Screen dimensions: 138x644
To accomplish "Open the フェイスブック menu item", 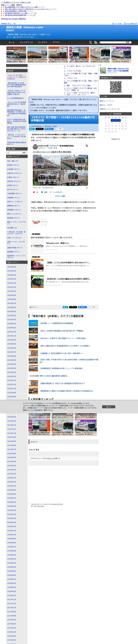I will click(x=26, y=43).
